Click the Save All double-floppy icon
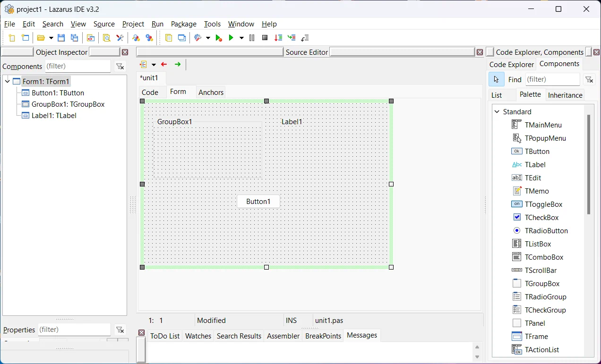 (x=75, y=38)
